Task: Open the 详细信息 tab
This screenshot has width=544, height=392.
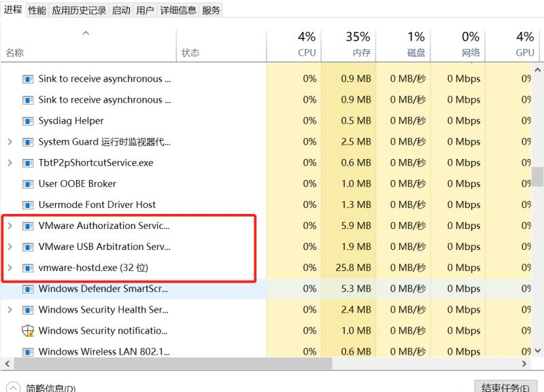Action: (178, 10)
